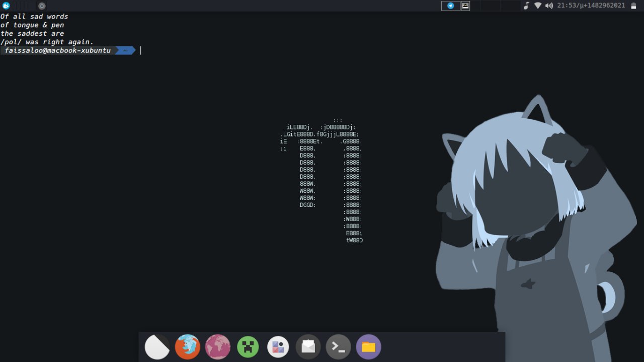
Task: Launch the colored shapes app icon in dock
Action: pos(278,347)
